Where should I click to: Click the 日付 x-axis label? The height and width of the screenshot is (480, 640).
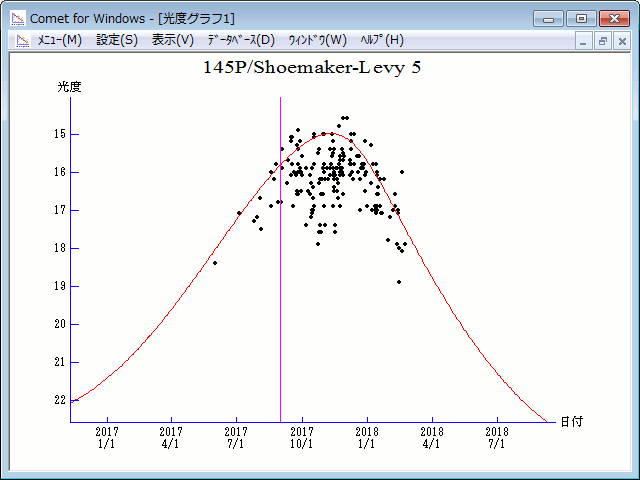[x=571, y=422]
